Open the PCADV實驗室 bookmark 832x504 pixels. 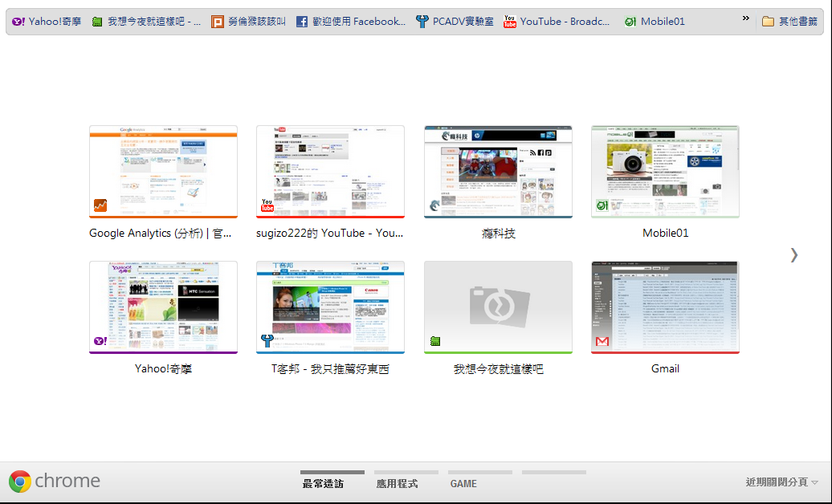(x=455, y=22)
